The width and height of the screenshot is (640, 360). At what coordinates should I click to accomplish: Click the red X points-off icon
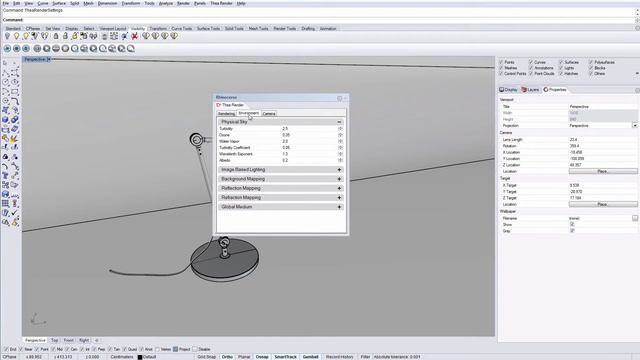(x=134, y=36)
